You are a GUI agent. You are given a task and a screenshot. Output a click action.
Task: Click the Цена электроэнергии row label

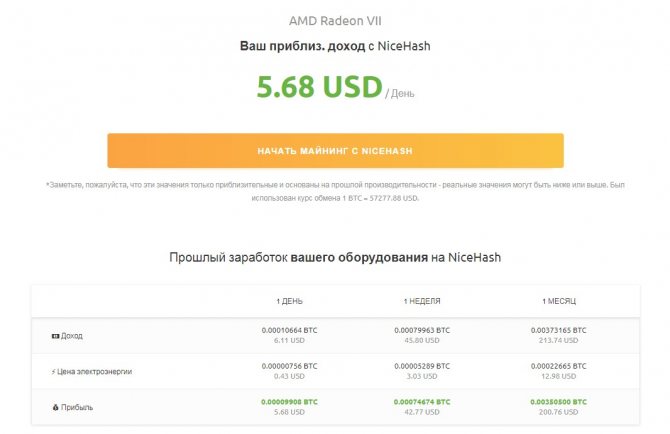click(94, 372)
